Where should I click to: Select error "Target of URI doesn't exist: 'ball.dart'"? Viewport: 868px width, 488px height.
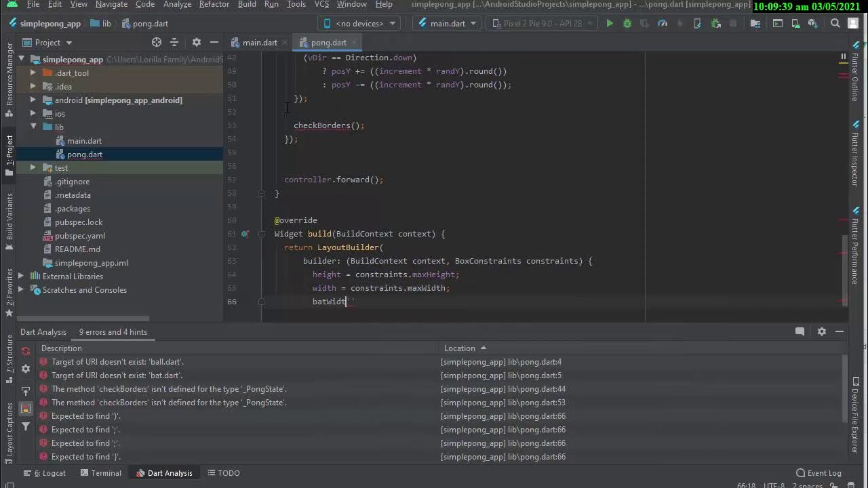click(x=117, y=362)
